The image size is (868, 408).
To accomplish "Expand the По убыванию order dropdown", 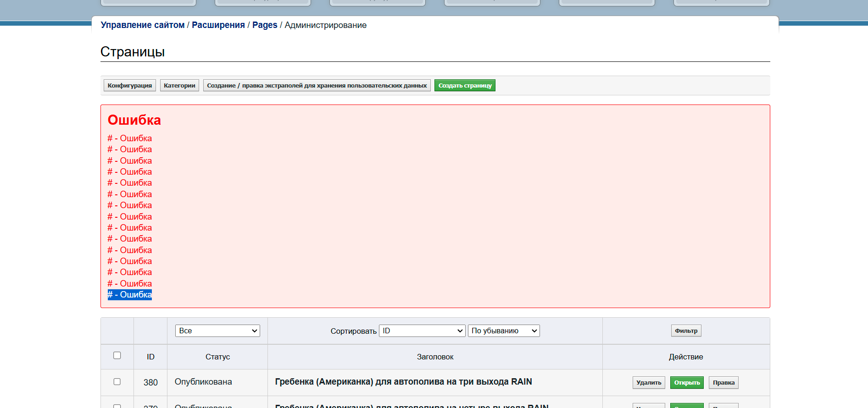I will pos(504,331).
